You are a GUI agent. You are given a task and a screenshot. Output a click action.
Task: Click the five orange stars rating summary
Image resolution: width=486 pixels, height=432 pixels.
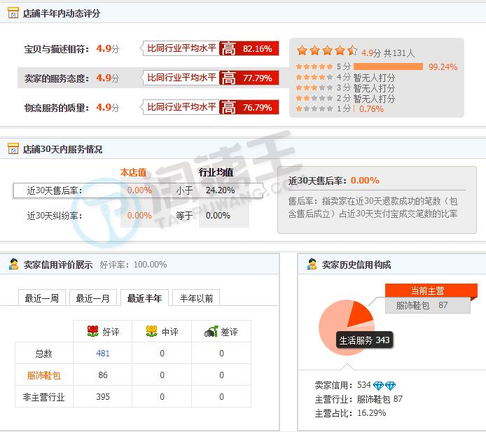click(x=327, y=51)
